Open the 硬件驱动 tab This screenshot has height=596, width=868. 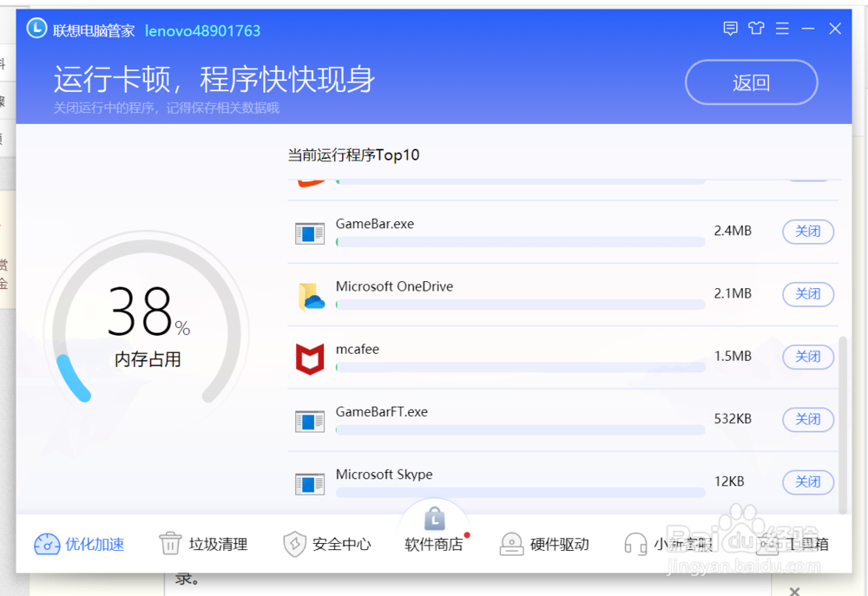pyautogui.click(x=544, y=545)
